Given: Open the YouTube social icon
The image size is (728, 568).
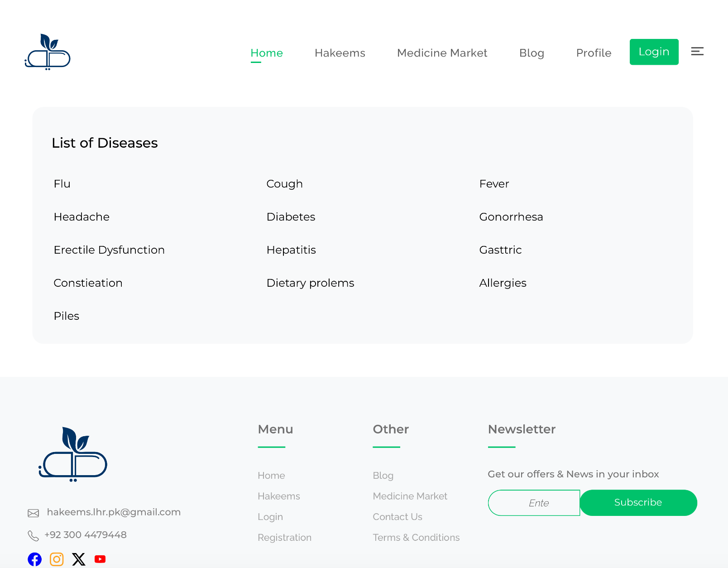Looking at the screenshot, I should [x=100, y=559].
